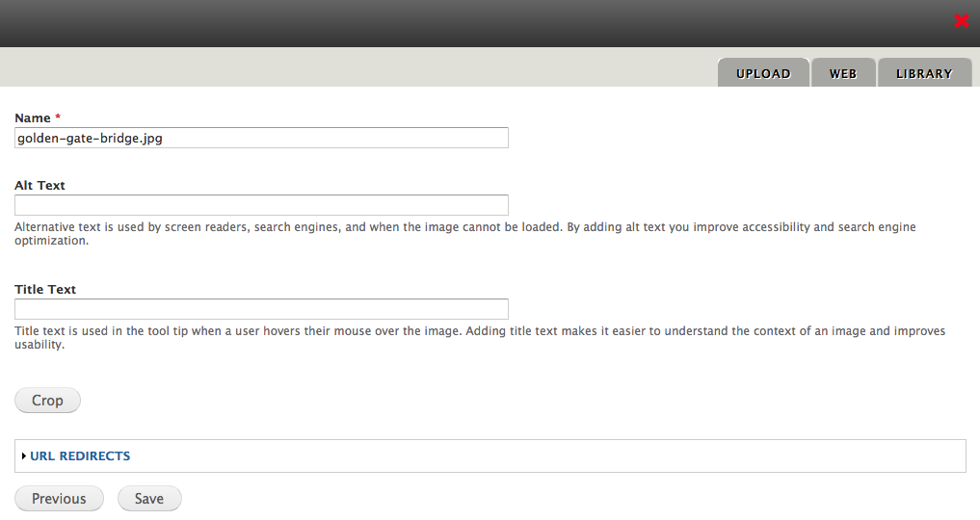Screen dimensions: 980x520
Task: Expand URL Redirects using the disclosure triangle
Action: point(23,456)
